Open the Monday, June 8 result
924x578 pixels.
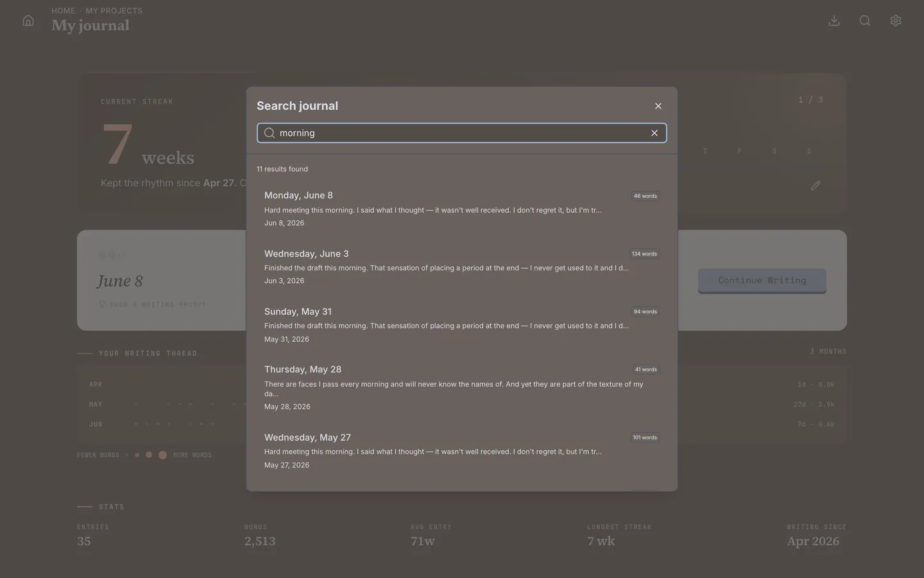tap(462, 209)
